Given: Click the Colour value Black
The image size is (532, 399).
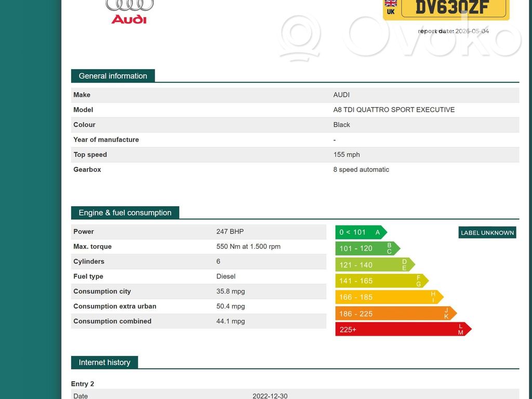Looking at the screenshot, I should click(341, 125).
